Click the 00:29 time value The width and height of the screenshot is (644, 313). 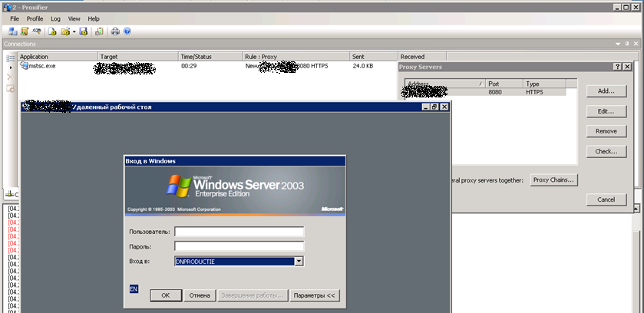click(x=189, y=66)
